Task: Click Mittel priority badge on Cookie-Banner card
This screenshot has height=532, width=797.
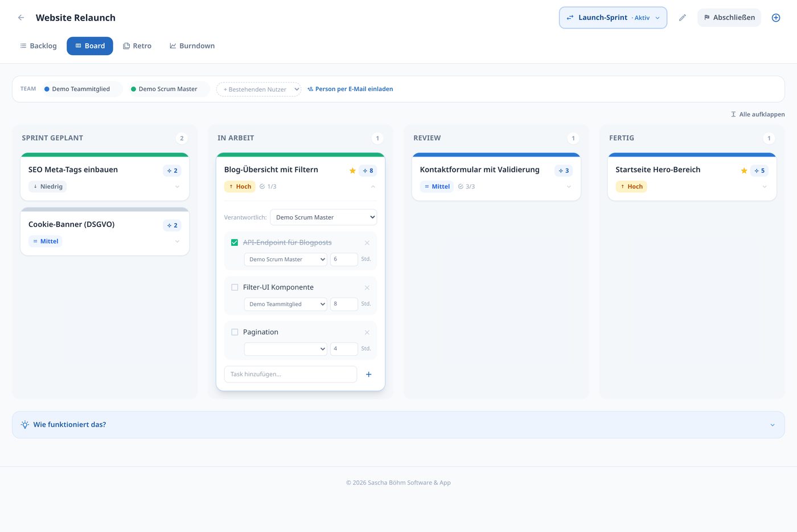Action: tap(46, 241)
